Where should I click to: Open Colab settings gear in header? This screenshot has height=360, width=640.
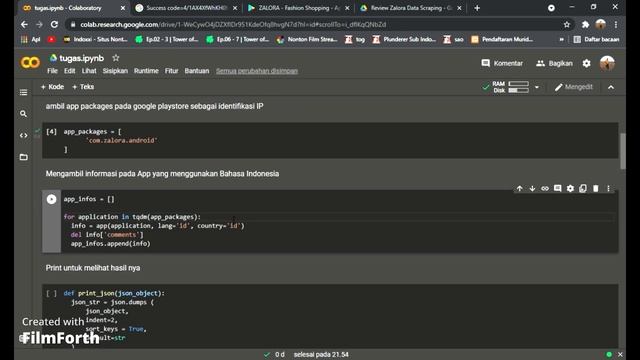tap(587, 63)
